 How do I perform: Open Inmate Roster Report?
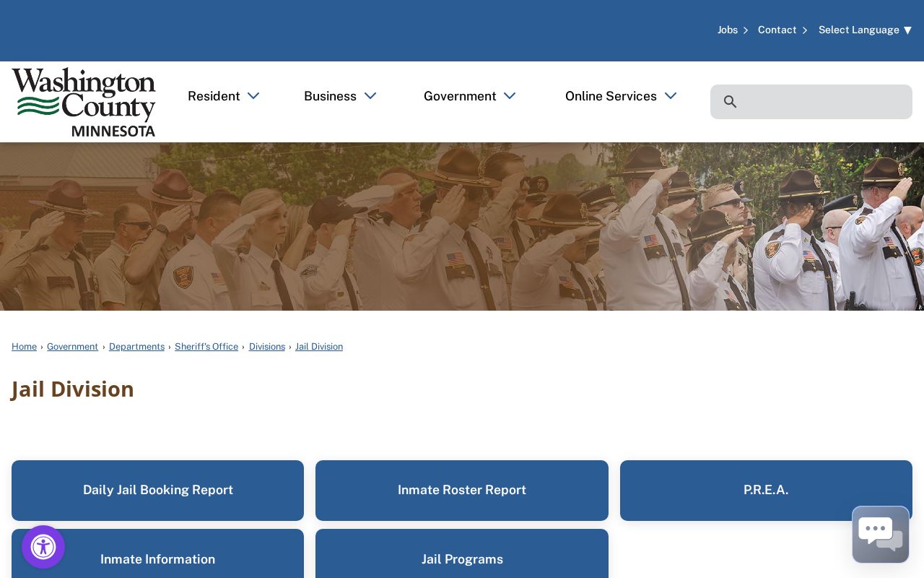tap(462, 491)
